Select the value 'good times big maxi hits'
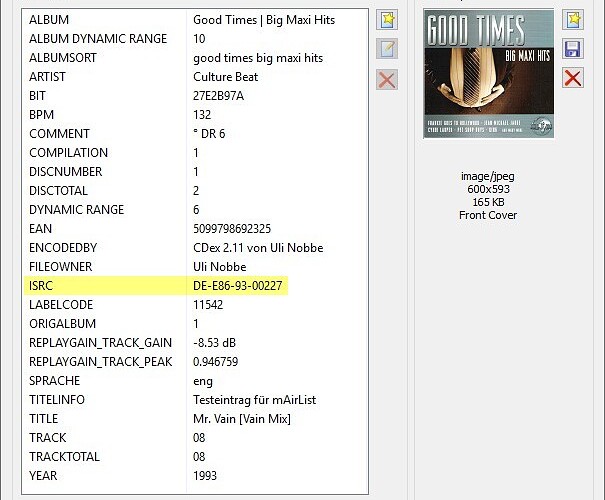This screenshot has width=605, height=500. click(258, 58)
